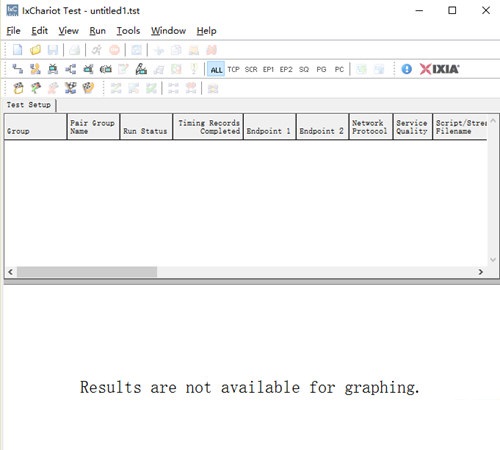This screenshot has height=450, width=500.
Task: Minimize the IxChariot Test window
Action: (419, 10)
